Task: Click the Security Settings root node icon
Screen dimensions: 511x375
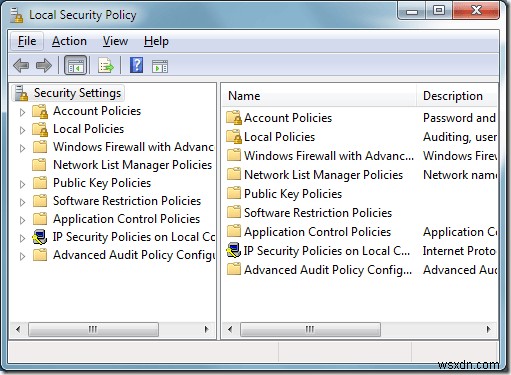Action: point(22,93)
